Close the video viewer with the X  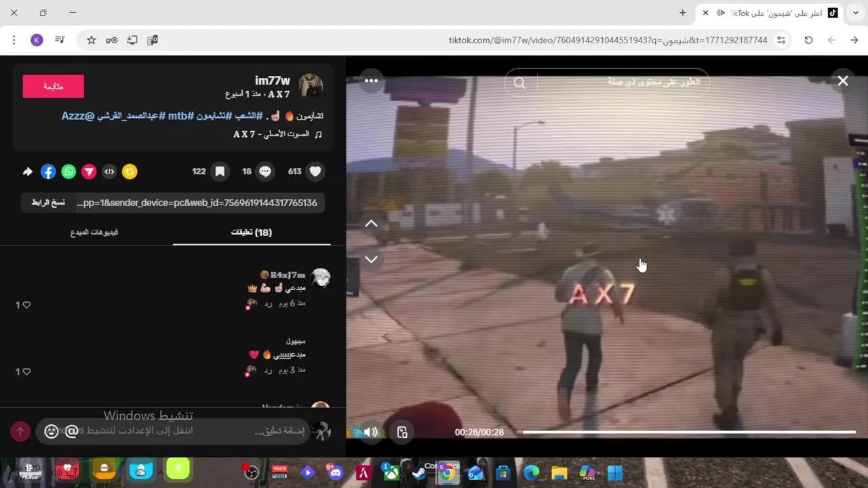click(843, 81)
